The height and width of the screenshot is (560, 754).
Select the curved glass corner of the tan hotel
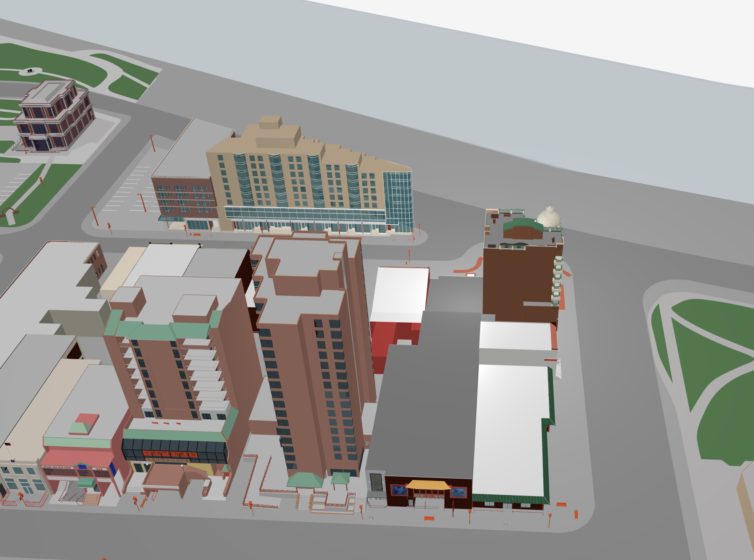click(398, 200)
